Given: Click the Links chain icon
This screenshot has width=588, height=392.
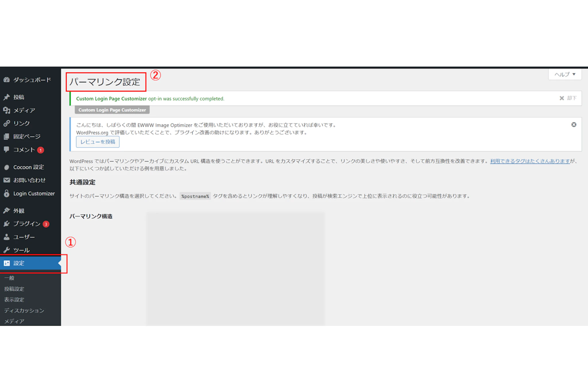Looking at the screenshot, I should (x=7, y=123).
